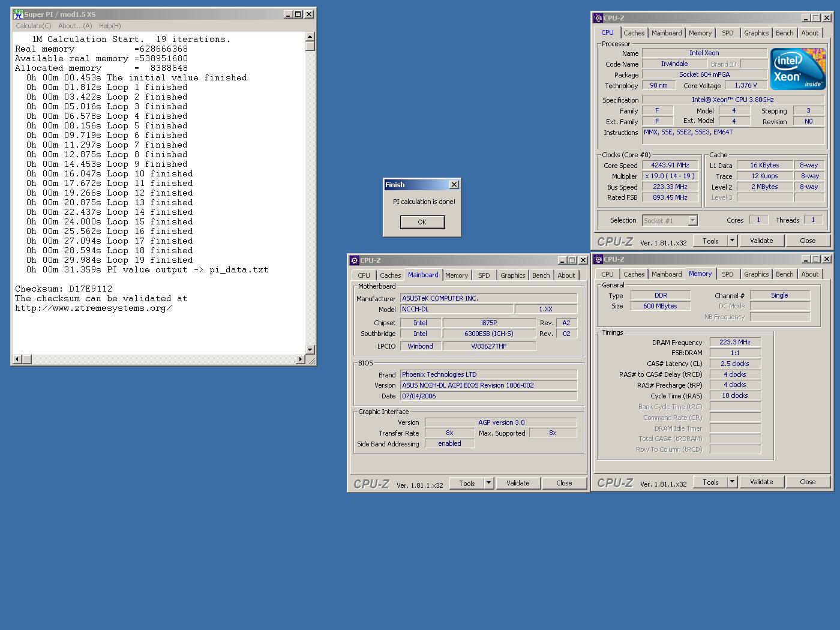Expand Tools dropdown arrow in Memory window
Viewport: 840px width, 630px height.
pyautogui.click(x=732, y=482)
